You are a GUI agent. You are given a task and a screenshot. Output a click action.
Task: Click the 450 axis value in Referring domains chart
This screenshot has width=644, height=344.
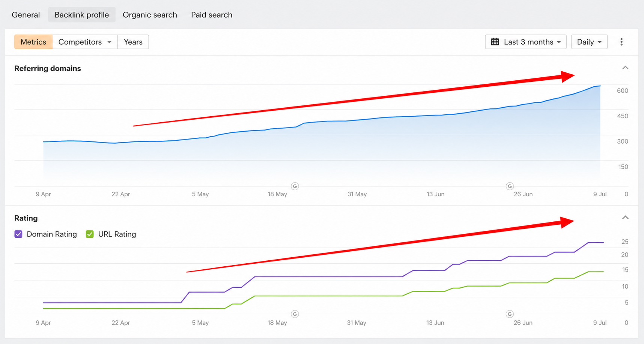click(x=622, y=116)
